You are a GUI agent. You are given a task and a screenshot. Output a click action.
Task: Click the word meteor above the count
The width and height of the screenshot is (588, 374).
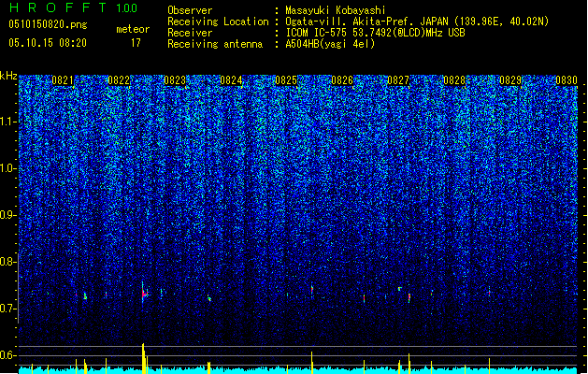(133, 29)
